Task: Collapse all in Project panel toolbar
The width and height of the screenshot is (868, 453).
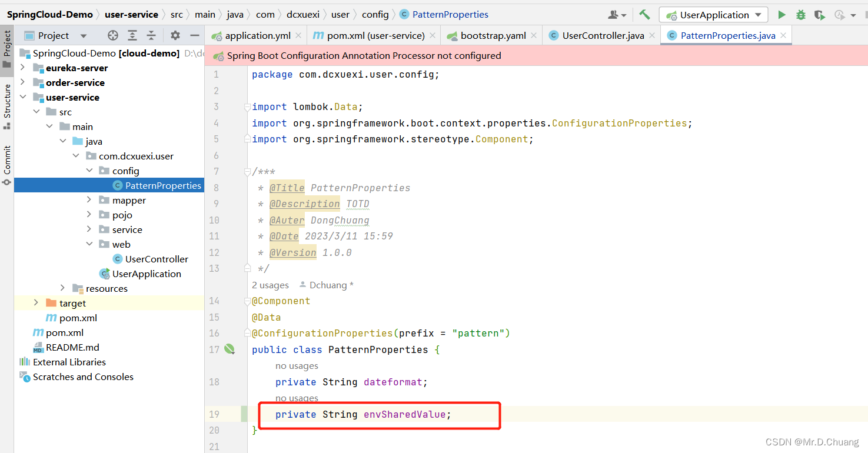Action: 151,35
